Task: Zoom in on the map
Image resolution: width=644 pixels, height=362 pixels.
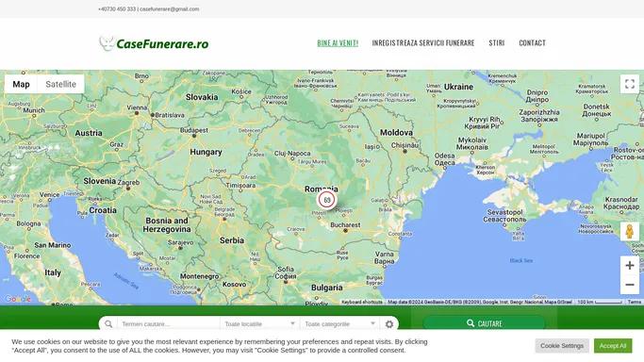Action: pyautogui.click(x=629, y=266)
